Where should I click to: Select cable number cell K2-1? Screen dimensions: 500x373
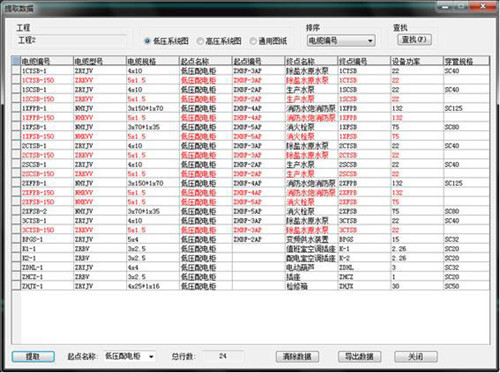pos(47,258)
